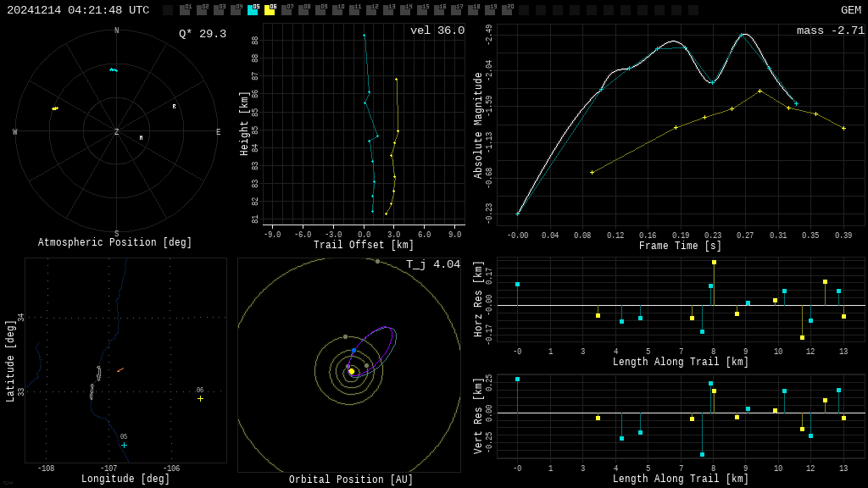868x488 pixels.
Task: Click the cyan meteor trail in polar plot
Action: pyautogui.click(x=113, y=69)
